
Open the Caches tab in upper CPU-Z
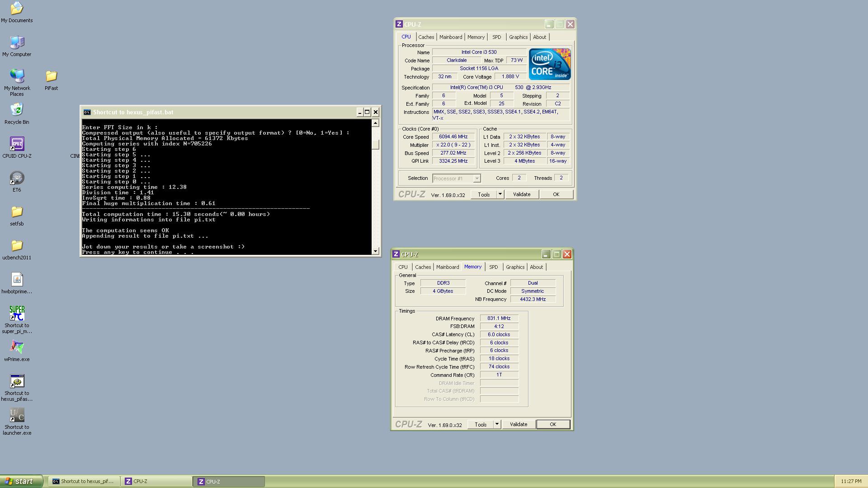(426, 37)
